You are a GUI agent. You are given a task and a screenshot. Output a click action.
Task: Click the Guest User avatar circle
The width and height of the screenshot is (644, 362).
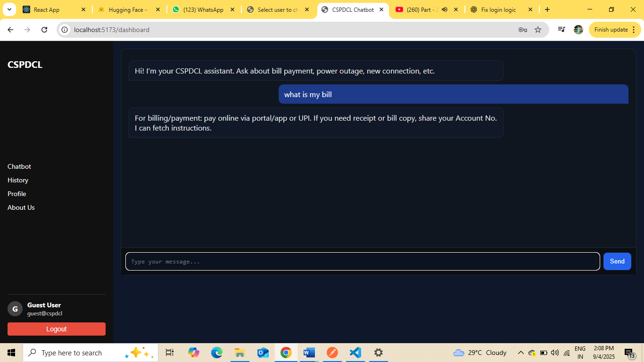point(15,309)
